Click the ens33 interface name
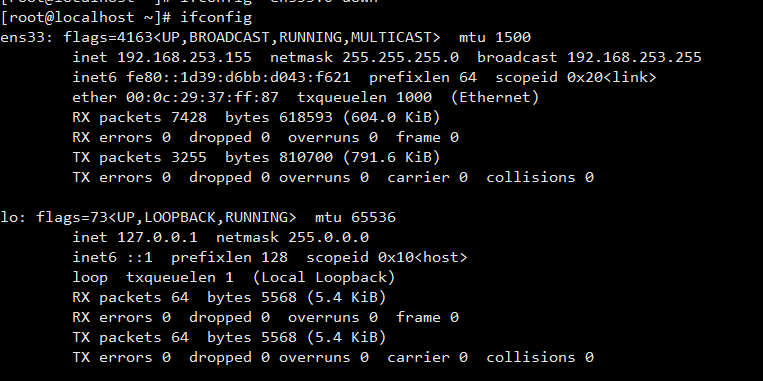763x381 pixels. 22,37
